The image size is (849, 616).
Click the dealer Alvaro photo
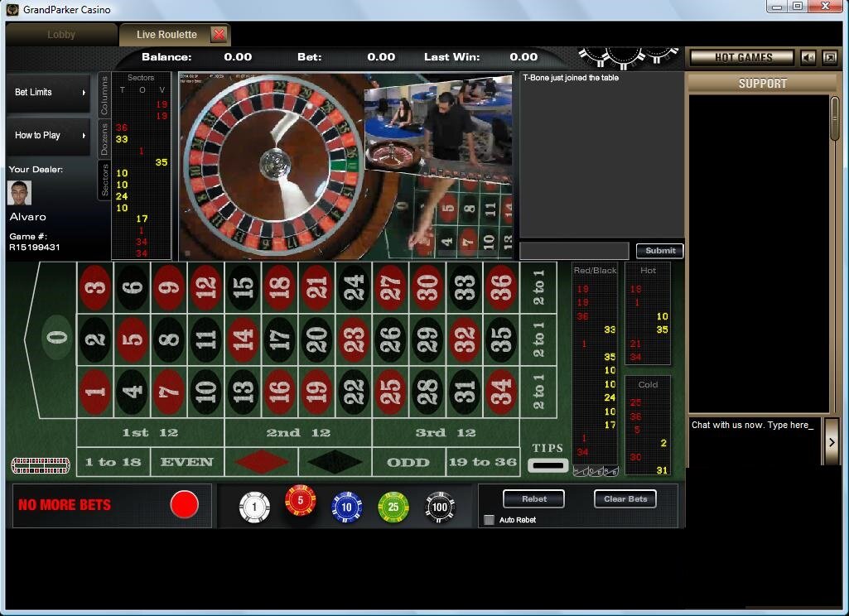[20, 193]
